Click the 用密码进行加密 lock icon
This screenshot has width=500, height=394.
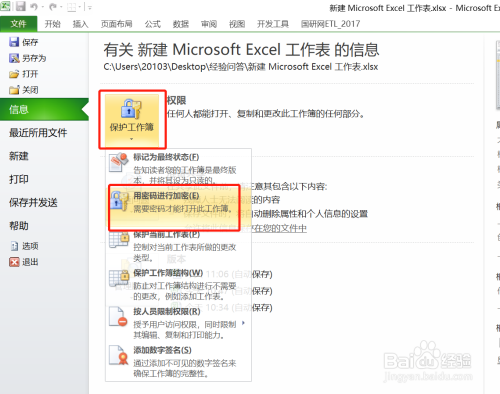click(x=119, y=201)
